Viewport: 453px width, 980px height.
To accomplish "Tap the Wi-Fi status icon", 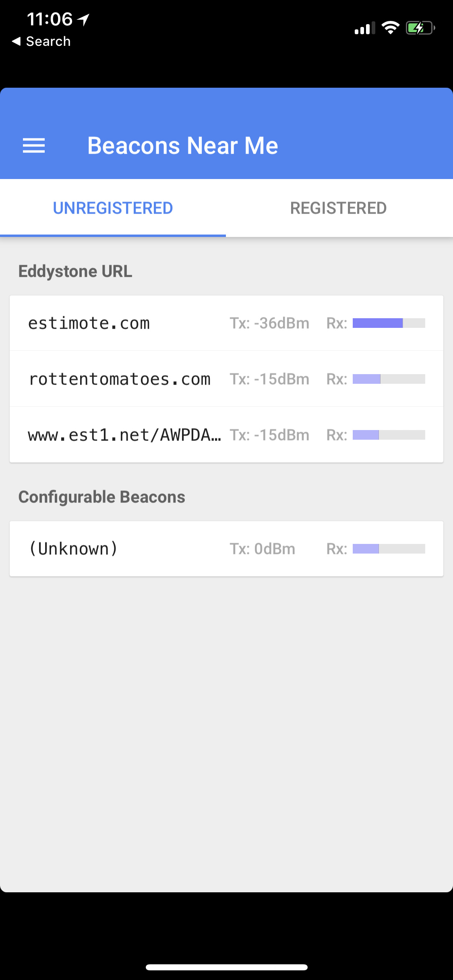I will 390,28.
